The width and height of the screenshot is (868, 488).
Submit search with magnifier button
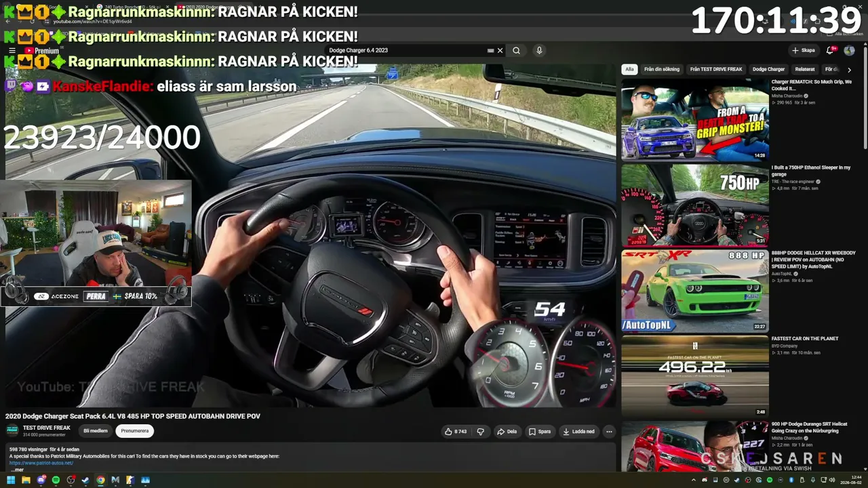(x=516, y=50)
